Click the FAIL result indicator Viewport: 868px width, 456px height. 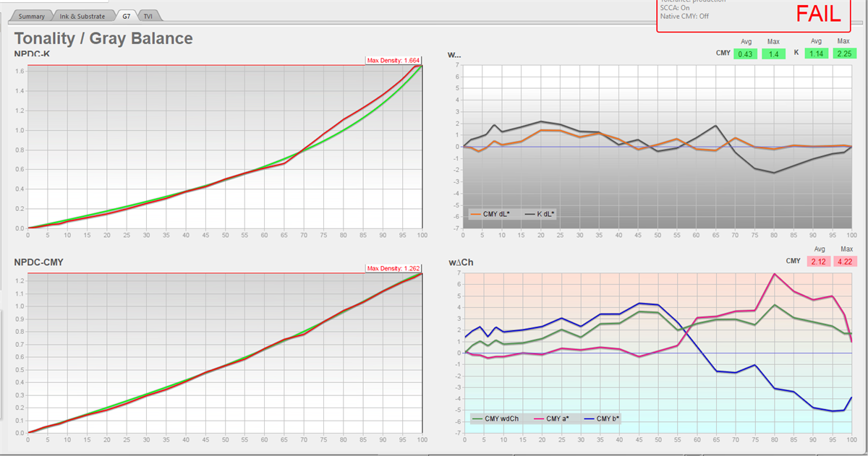818,13
